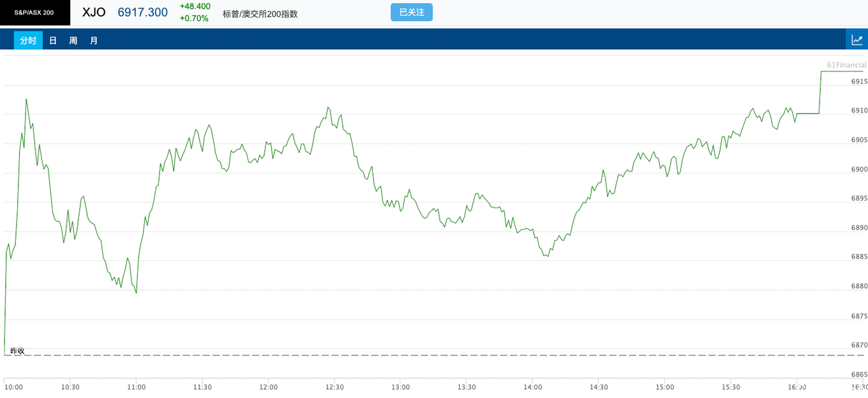Image resolution: width=868 pixels, height=398 pixels.
Task: Switch to the 分时 intraday tab
Action: 28,40
